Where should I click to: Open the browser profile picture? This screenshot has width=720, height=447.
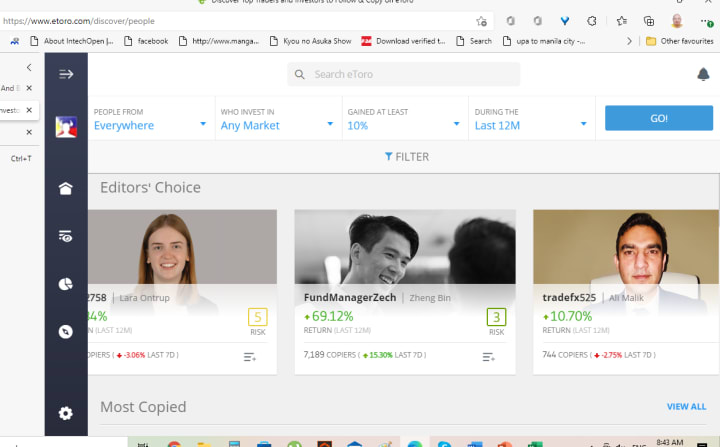click(x=677, y=21)
